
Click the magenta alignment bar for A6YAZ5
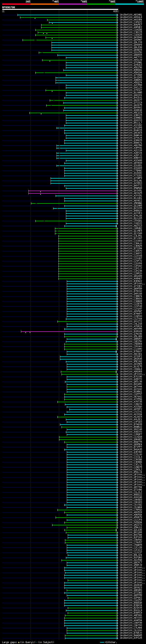coord(73,193)
